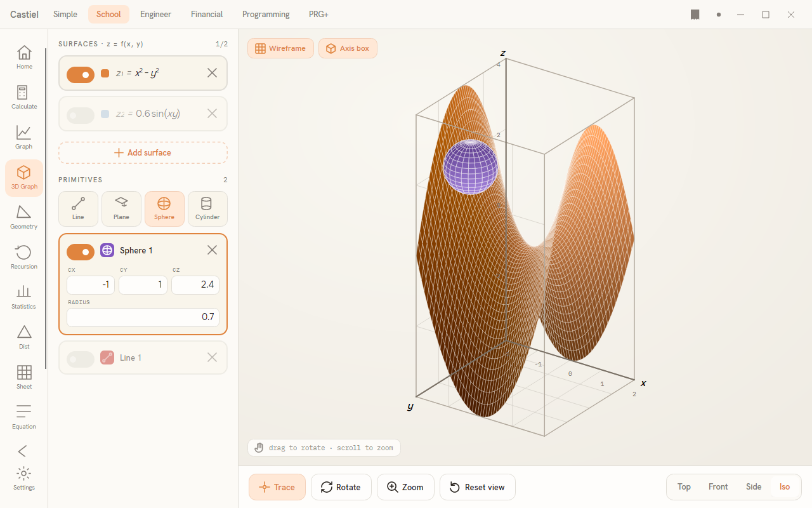Click the blue color swatch for z2

105,114
